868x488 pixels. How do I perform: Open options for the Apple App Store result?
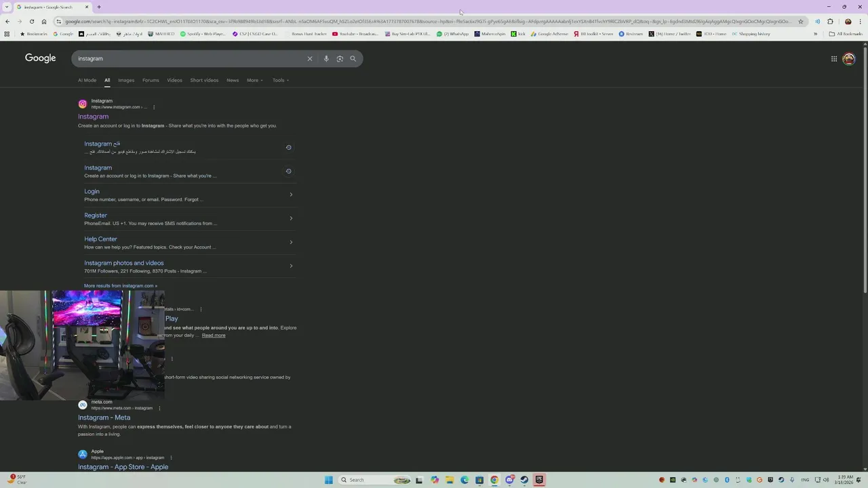[171, 457]
